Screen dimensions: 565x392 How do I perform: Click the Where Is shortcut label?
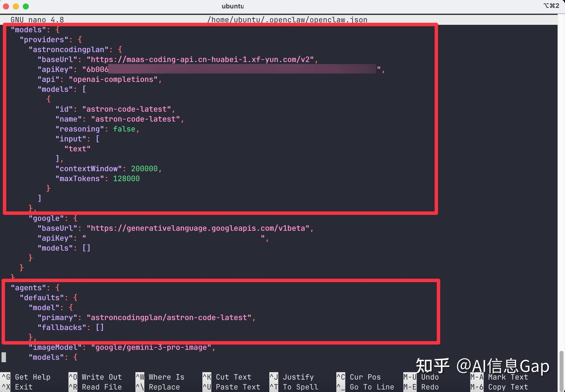click(166, 377)
